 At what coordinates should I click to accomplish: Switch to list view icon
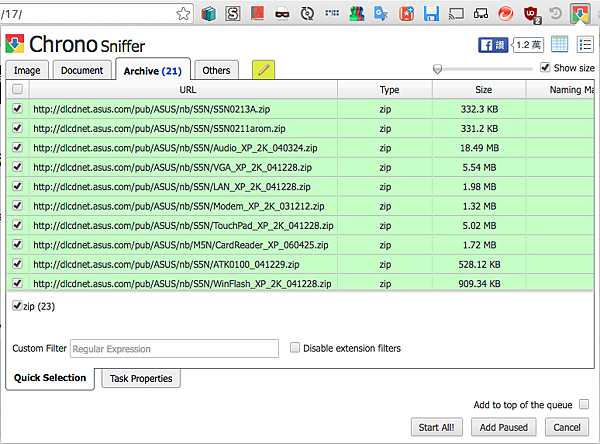[585, 44]
